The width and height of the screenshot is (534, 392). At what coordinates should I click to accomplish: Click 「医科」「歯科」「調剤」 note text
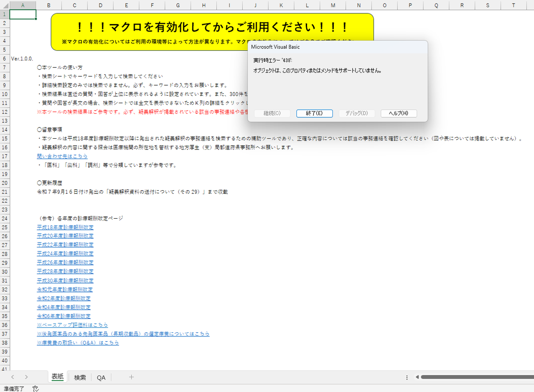pos(107,165)
